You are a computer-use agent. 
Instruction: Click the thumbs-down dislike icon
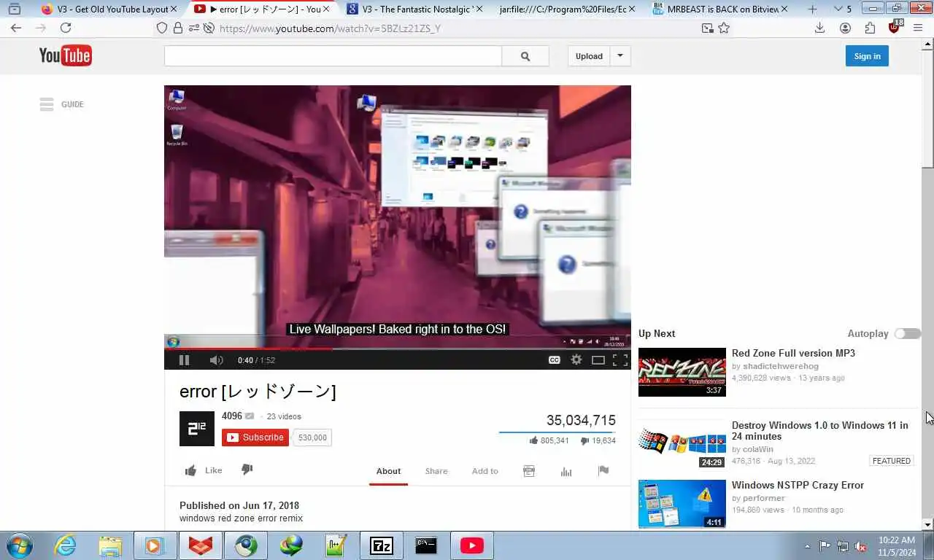(x=247, y=470)
